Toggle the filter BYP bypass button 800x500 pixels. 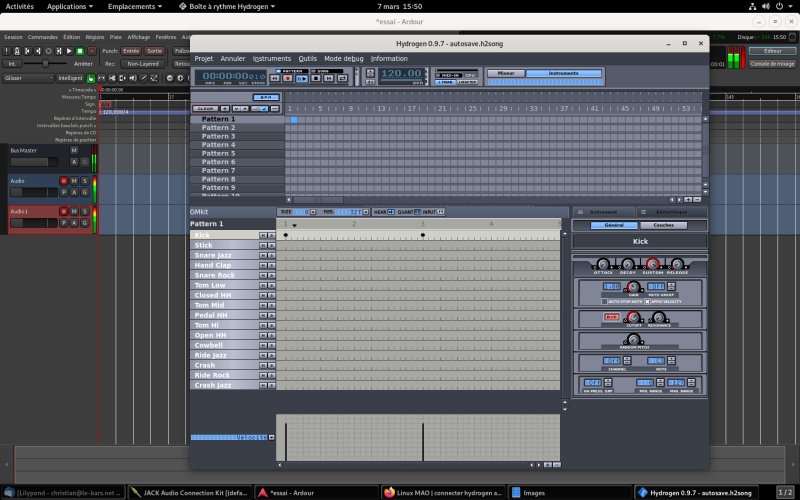tap(612, 317)
